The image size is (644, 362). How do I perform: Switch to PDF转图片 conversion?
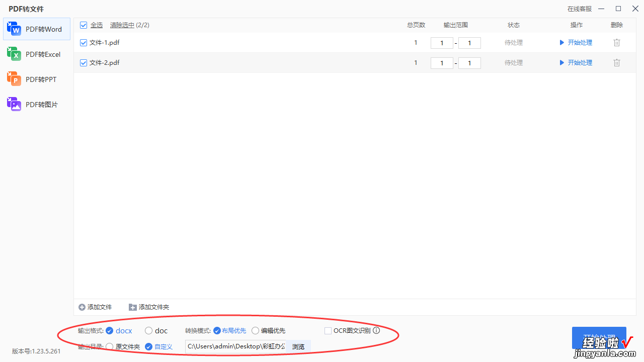(37, 105)
